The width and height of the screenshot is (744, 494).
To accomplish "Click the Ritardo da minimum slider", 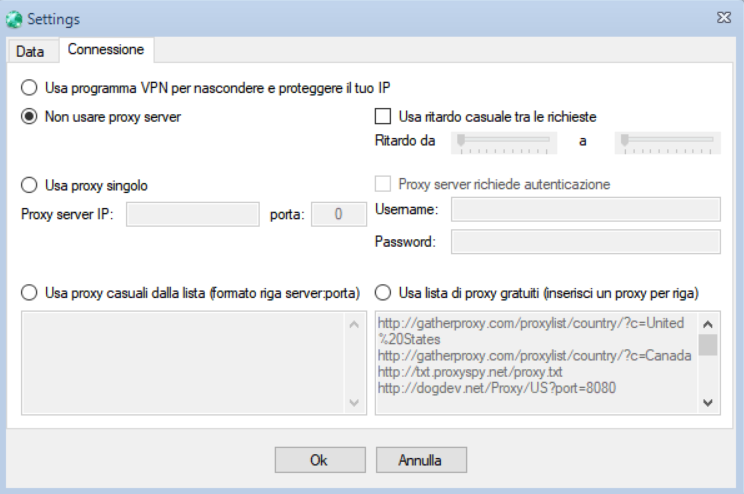I will point(503,143).
